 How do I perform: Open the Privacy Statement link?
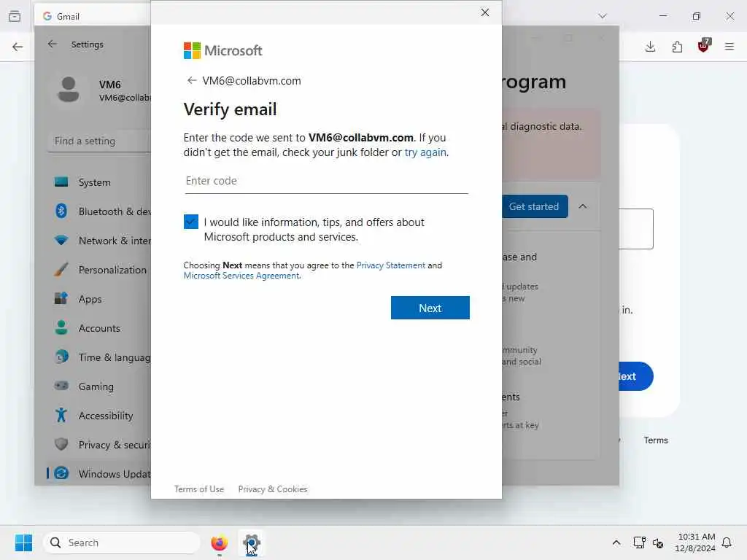tap(391, 265)
